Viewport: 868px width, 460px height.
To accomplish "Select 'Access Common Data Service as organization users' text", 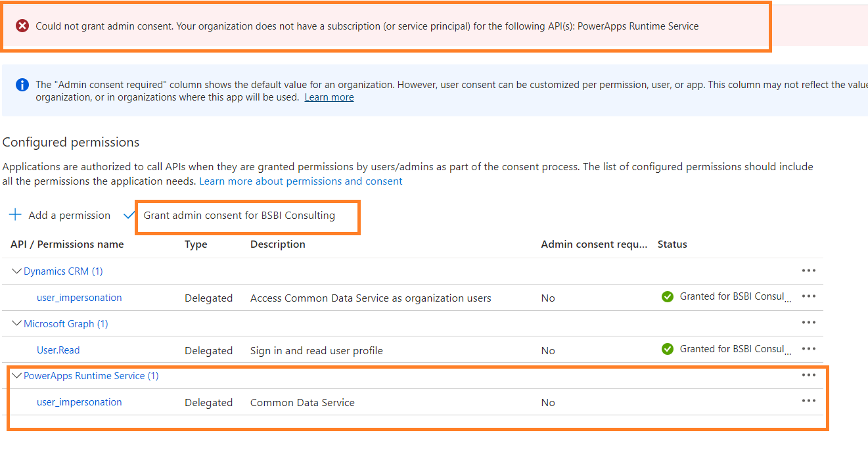I will [x=371, y=298].
